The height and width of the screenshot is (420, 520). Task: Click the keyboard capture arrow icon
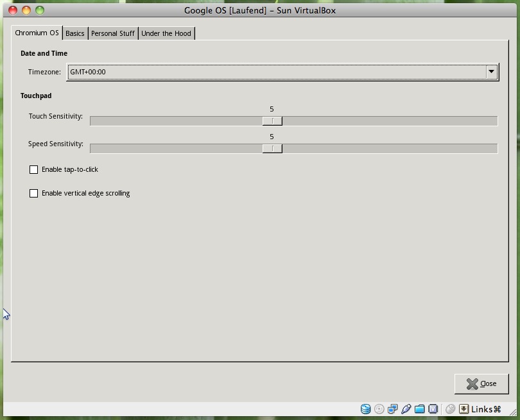pyautogui.click(x=464, y=409)
